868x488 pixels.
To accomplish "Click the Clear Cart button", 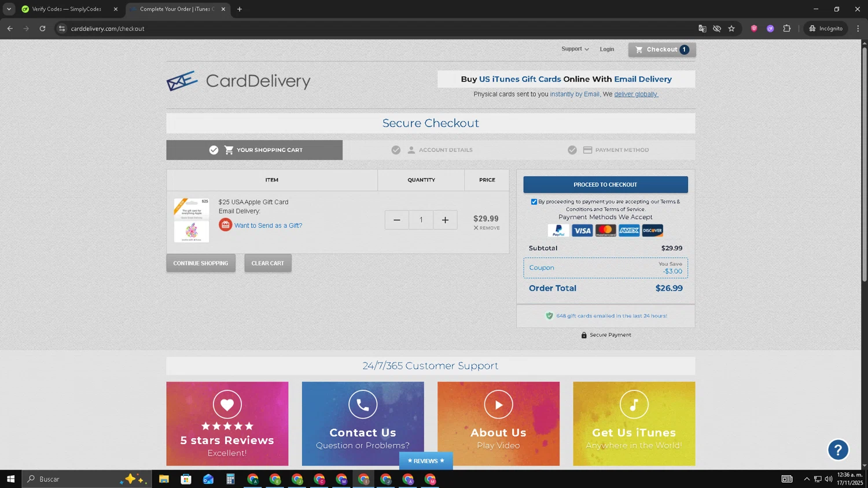I will click(268, 263).
